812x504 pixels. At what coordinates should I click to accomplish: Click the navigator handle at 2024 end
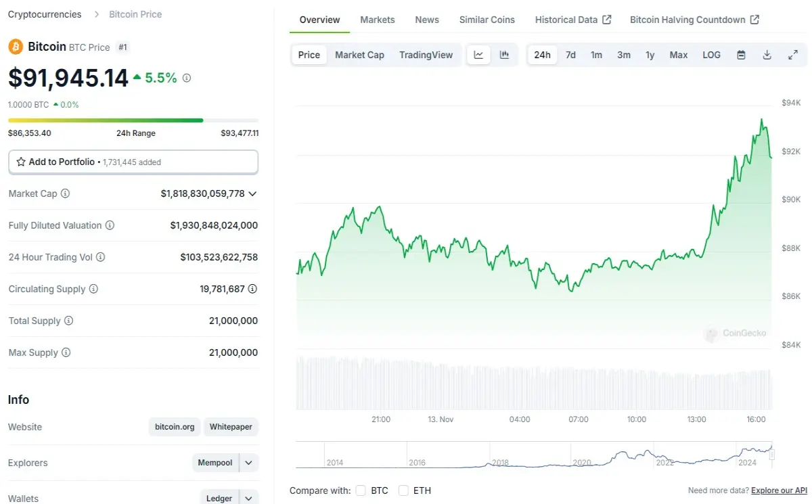tap(772, 455)
